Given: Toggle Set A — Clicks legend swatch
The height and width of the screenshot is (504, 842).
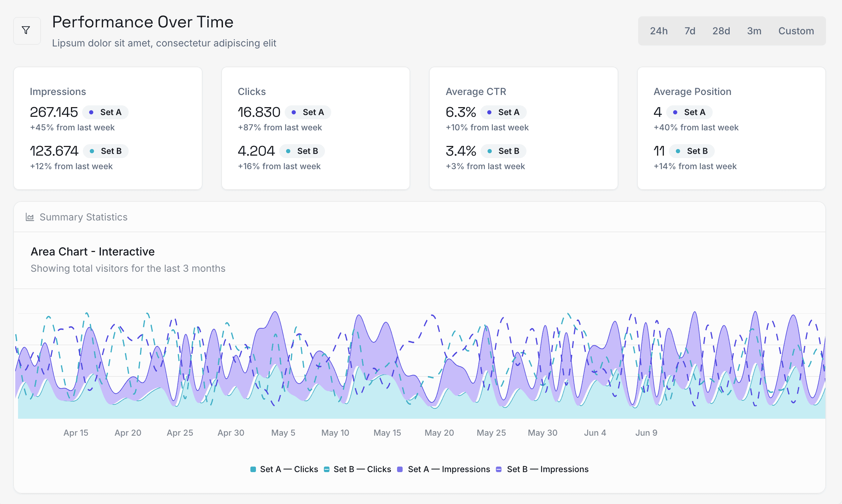Looking at the screenshot, I should click(x=253, y=469).
